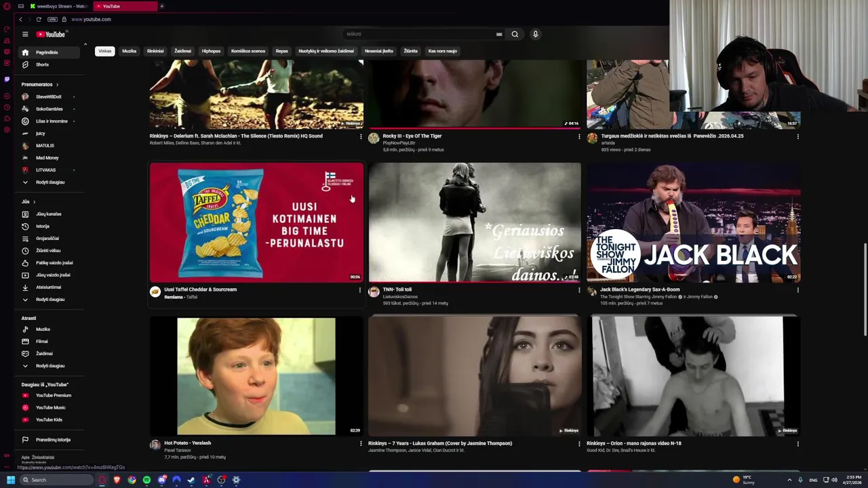Open Opera sidebar settings gear
Viewport: 868px width, 488px height.
[x=7, y=129]
